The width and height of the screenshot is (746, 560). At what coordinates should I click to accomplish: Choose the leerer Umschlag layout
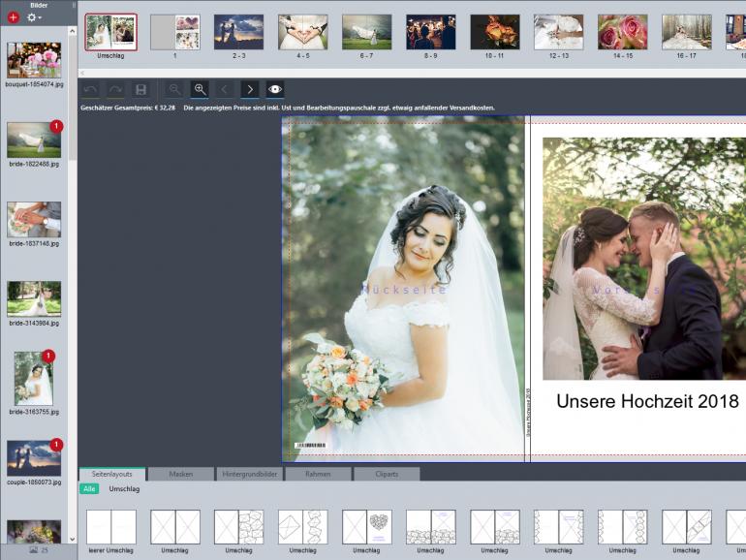111,527
